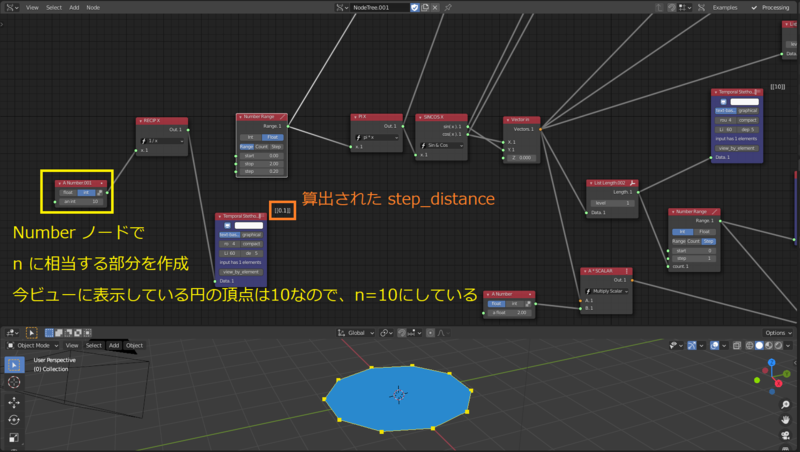Select the viewport Select Box tool
This screenshot has width=800, height=452.
coord(14,365)
